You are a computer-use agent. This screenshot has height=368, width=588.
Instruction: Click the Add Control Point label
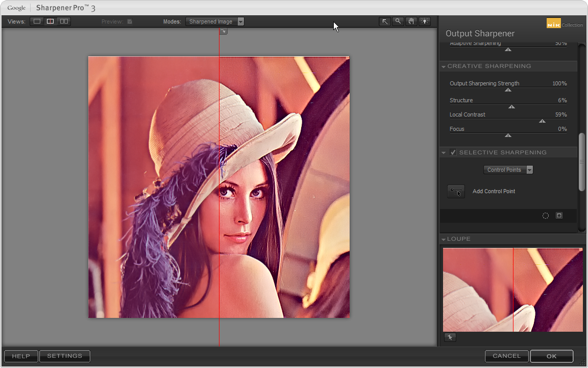tap(494, 192)
